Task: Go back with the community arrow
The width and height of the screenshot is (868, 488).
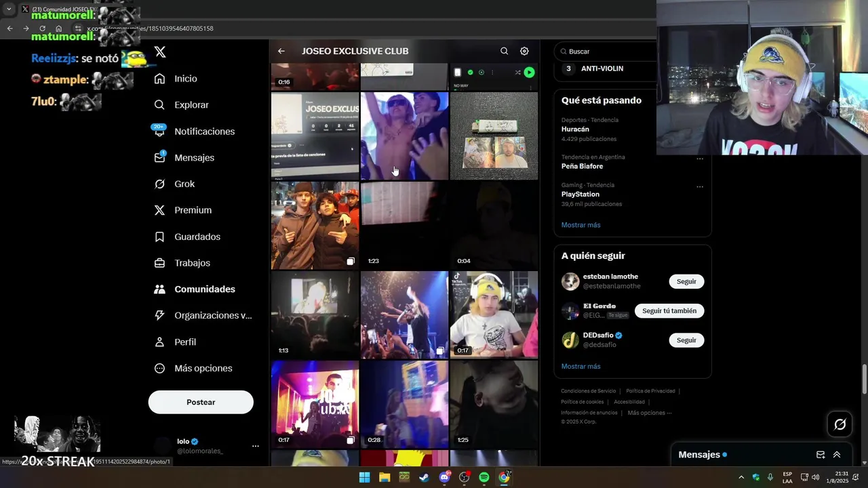Action: tap(281, 51)
